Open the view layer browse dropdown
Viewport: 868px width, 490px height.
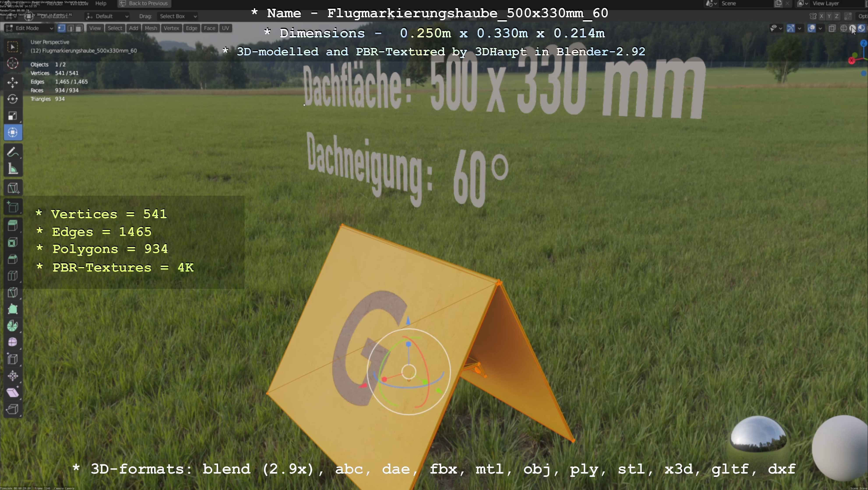[x=802, y=3]
